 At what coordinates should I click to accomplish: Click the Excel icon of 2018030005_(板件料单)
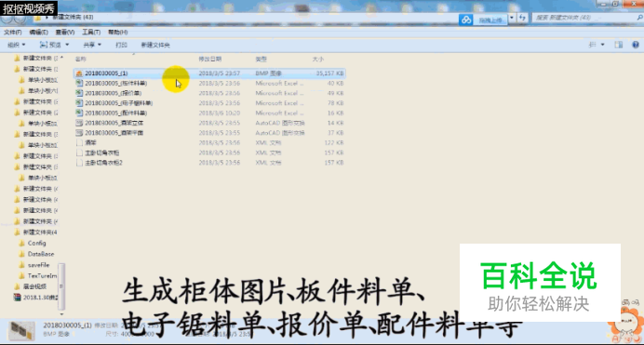tap(79, 84)
